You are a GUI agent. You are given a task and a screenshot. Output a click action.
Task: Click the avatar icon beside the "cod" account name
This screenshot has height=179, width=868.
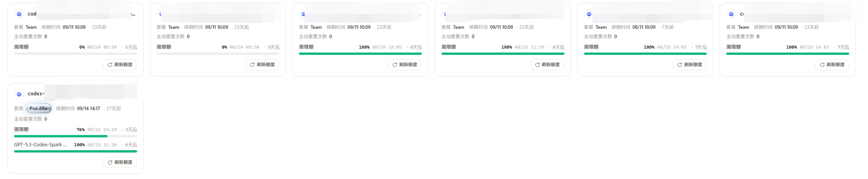pos(19,14)
